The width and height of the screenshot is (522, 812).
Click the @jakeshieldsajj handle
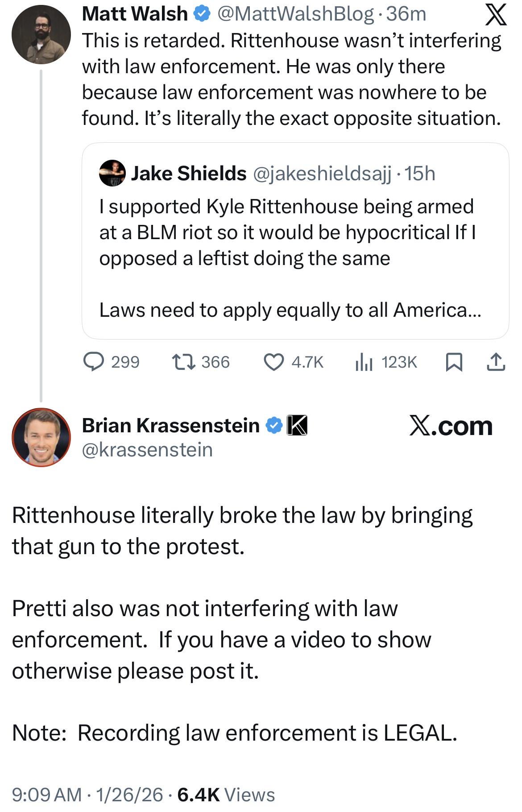(322, 173)
